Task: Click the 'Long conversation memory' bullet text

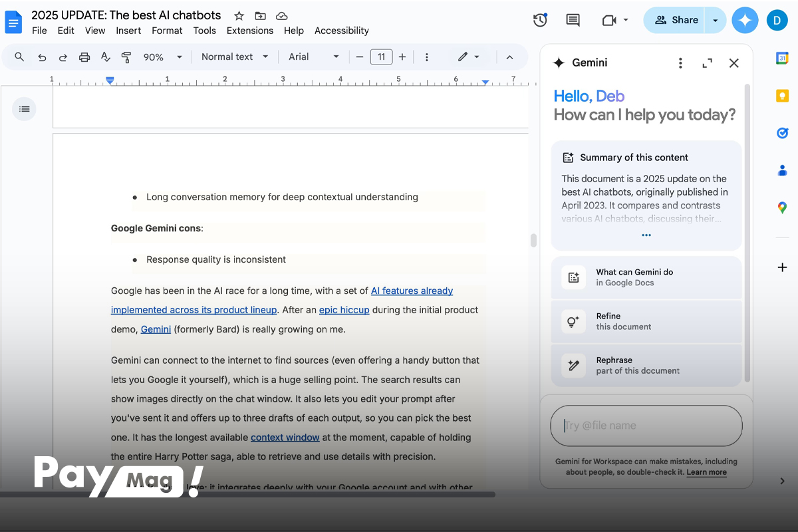Action: click(x=282, y=197)
